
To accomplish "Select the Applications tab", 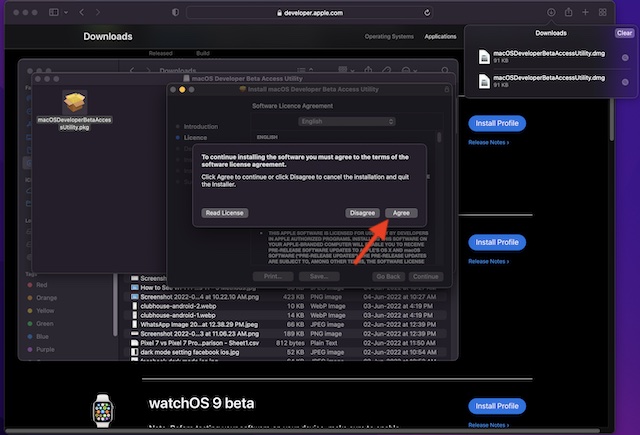I will (x=440, y=36).
